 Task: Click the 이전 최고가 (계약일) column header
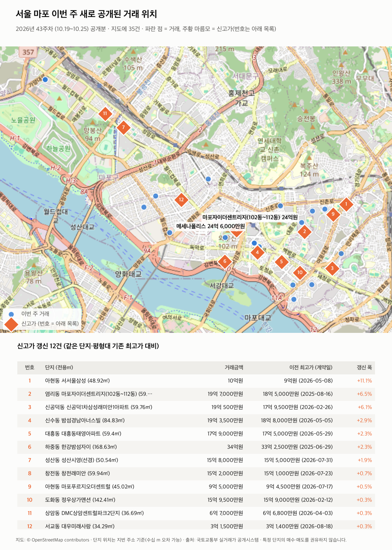click(x=311, y=368)
